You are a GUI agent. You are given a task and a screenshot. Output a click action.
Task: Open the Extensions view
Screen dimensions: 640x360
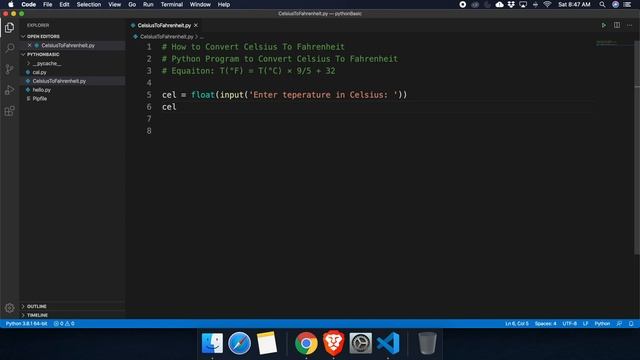coord(9,111)
